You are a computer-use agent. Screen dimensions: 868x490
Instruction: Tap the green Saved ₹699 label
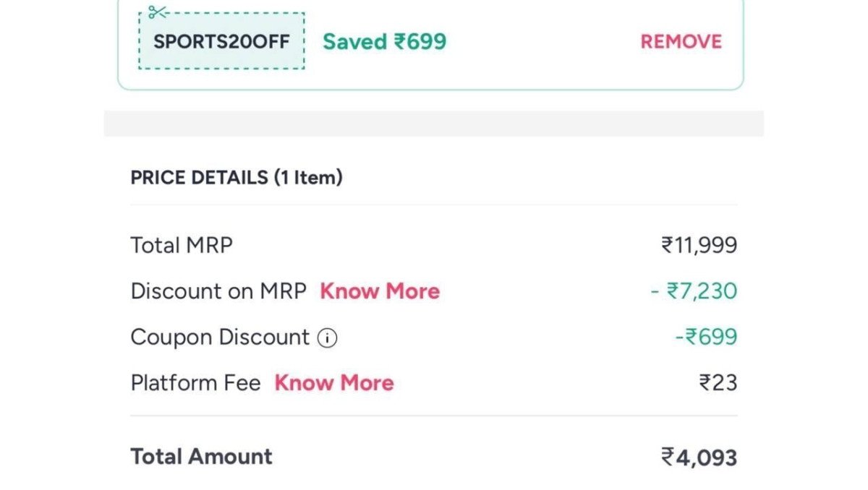[x=384, y=41]
